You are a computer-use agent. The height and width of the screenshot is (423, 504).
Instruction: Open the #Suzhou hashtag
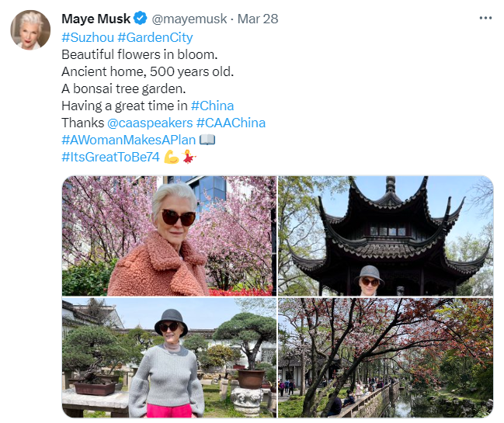(x=88, y=37)
